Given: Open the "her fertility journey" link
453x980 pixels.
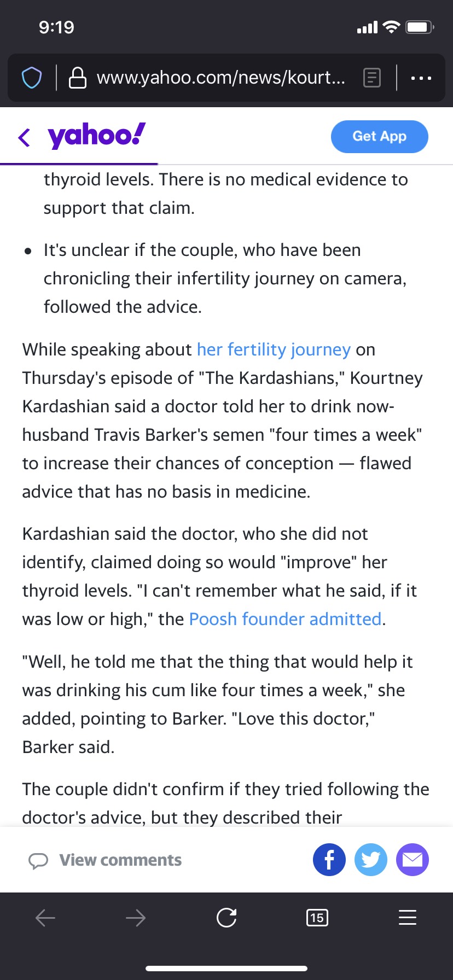Looking at the screenshot, I should coord(274,349).
